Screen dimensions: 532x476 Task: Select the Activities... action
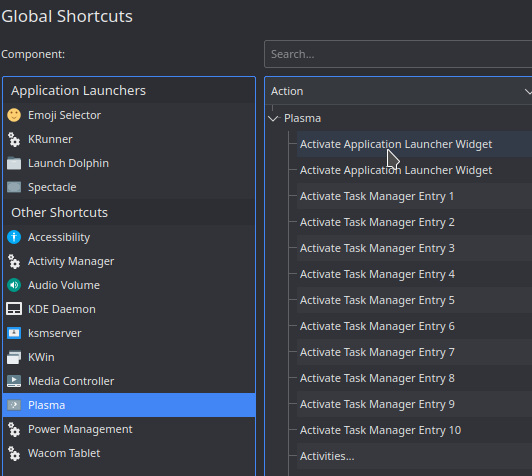[414, 456]
